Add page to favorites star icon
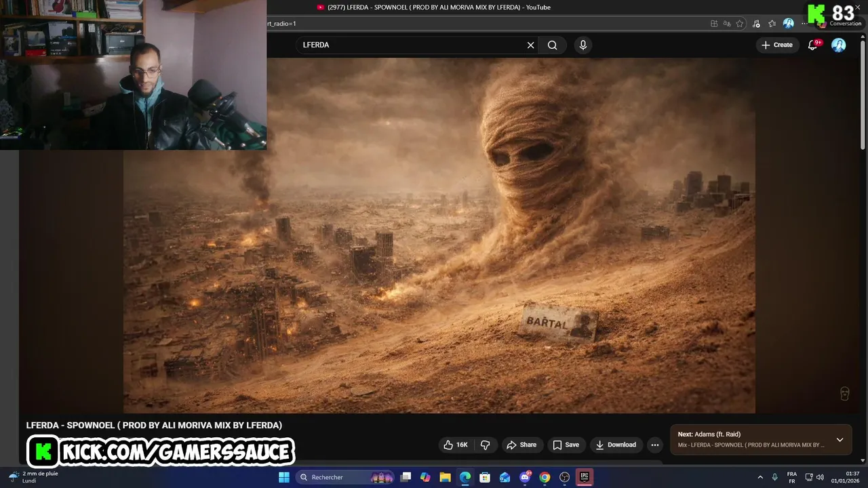This screenshot has height=488, width=868. click(740, 24)
